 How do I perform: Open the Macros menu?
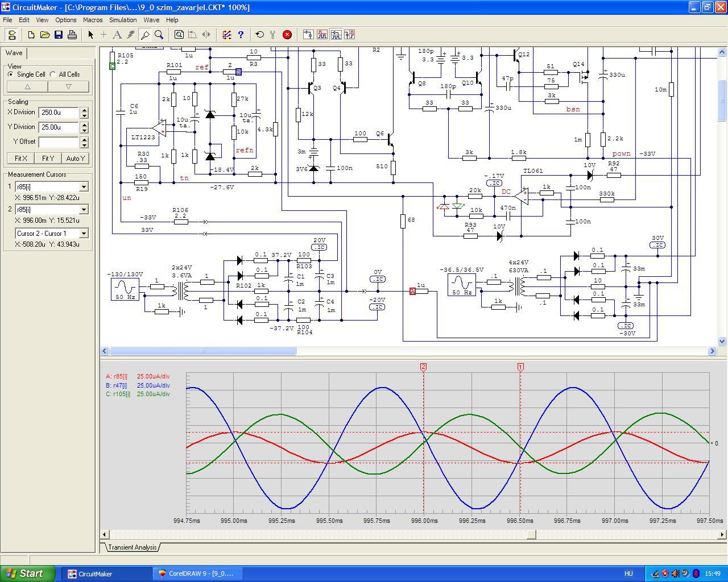point(93,20)
